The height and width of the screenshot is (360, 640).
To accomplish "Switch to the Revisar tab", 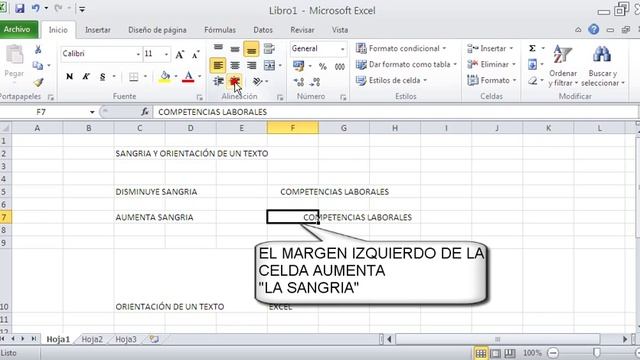I will 302,30.
